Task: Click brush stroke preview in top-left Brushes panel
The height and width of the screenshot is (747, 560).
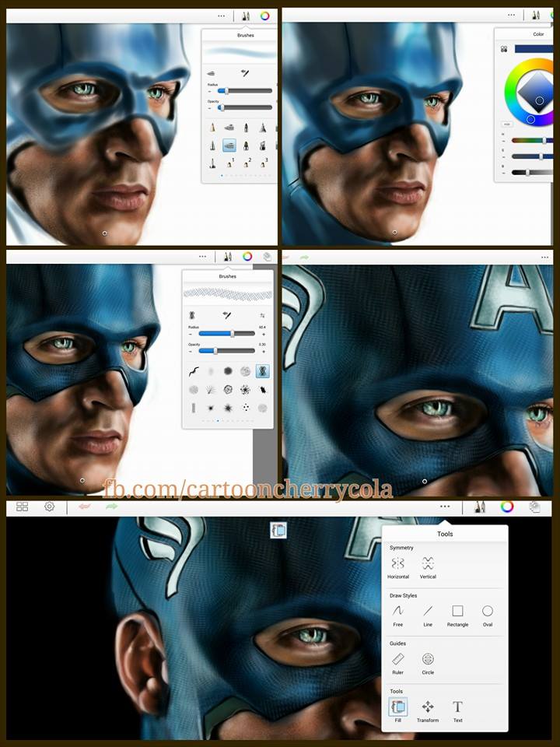Action: click(x=240, y=52)
